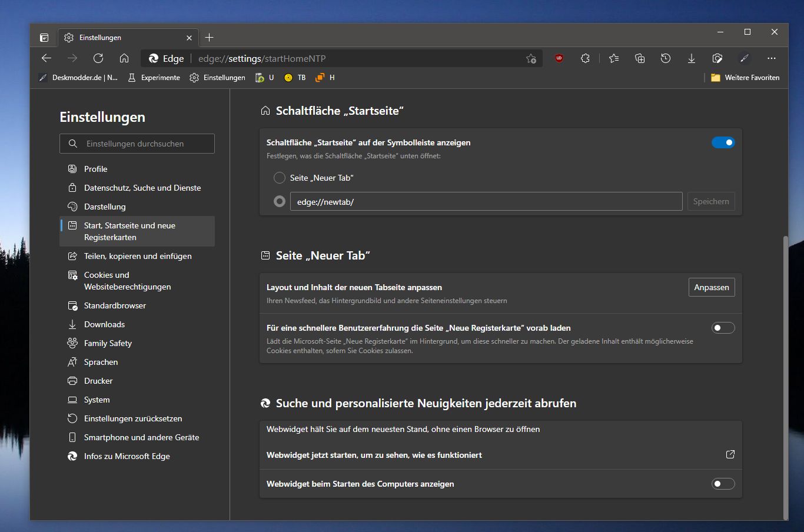This screenshot has width=804, height=532.
Task: Click the pen profile icon in toolbar
Action: [x=745, y=58]
